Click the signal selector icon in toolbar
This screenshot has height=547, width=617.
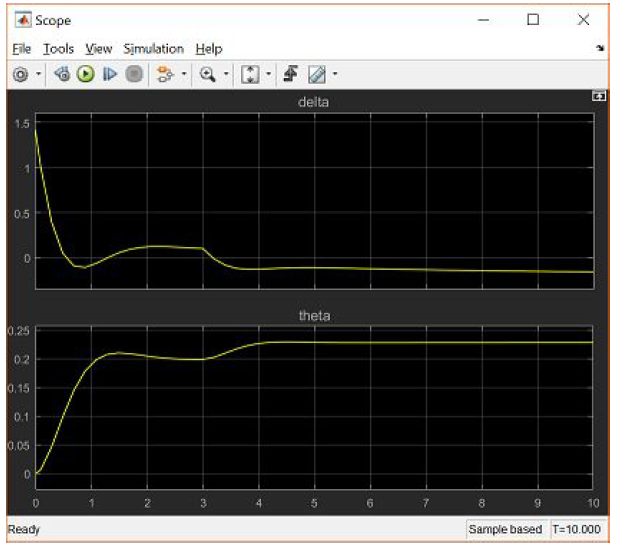click(x=164, y=74)
